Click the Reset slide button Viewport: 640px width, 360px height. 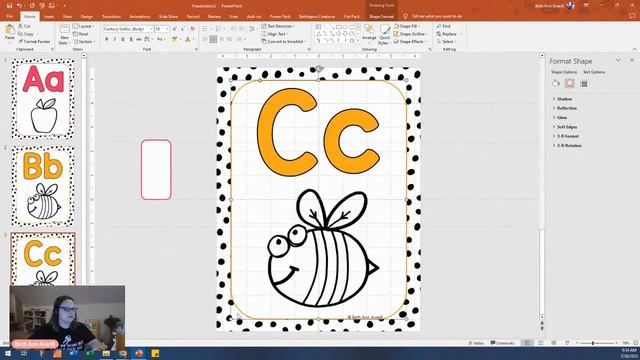coord(81,34)
